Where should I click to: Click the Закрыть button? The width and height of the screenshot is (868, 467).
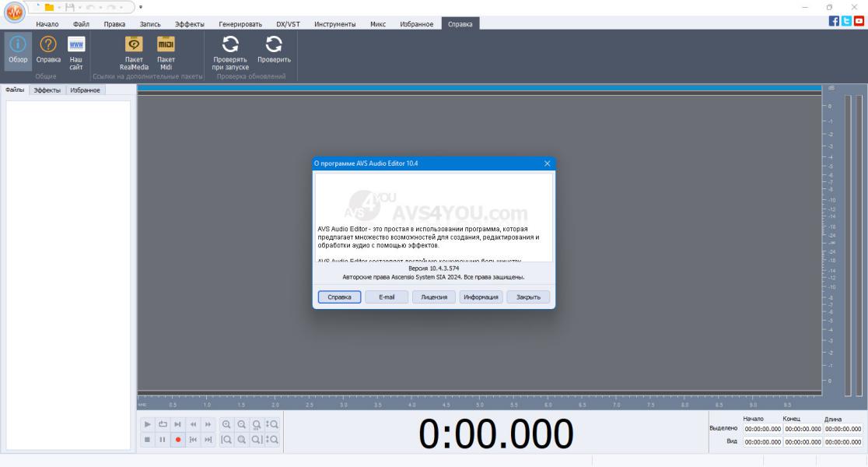click(x=528, y=297)
